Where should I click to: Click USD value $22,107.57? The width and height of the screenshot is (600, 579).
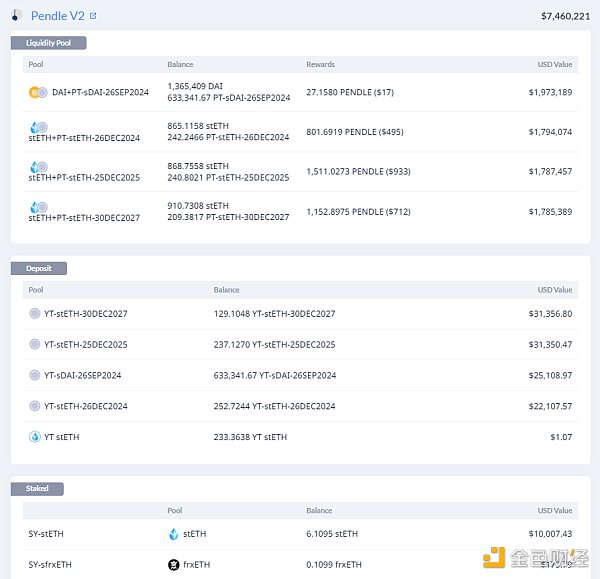click(550, 406)
